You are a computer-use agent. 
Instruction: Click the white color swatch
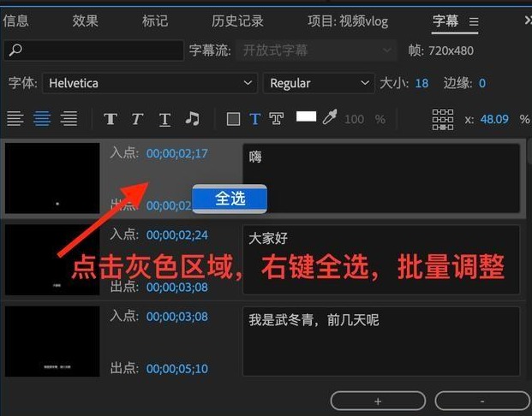(306, 117)
